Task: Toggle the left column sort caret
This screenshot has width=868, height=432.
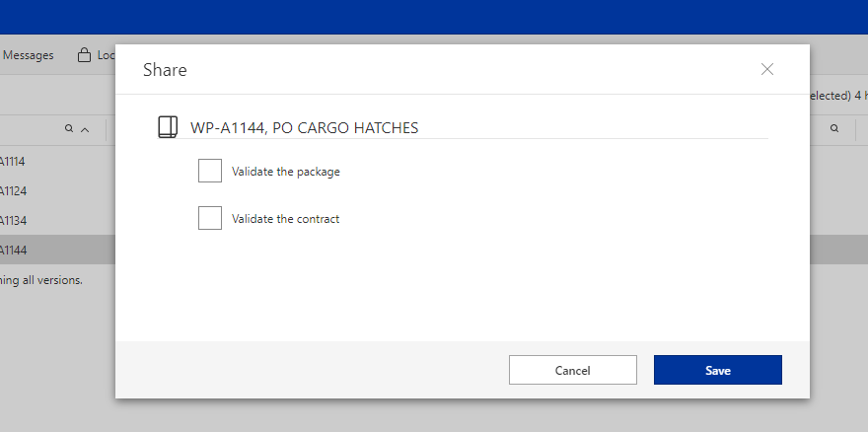Action: point(85,128)
